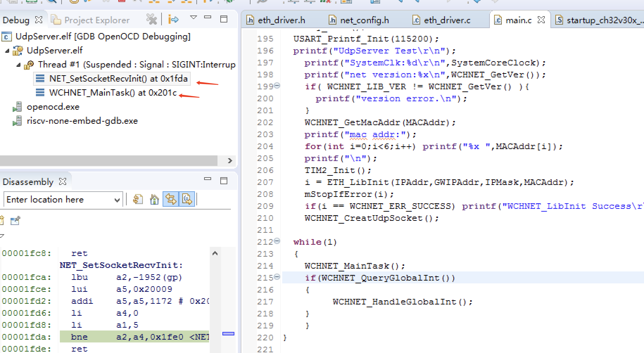Collapse the UdpServer.elf process node
The height and width of the screenshot is (353, 644).
7,51
